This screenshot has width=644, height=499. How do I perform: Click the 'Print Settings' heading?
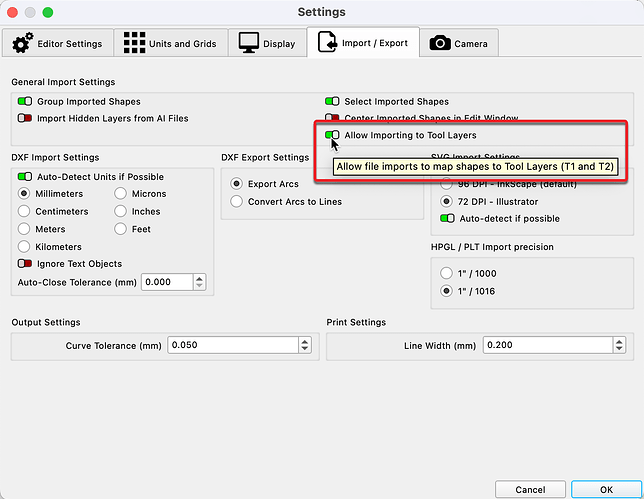(356, 322)
